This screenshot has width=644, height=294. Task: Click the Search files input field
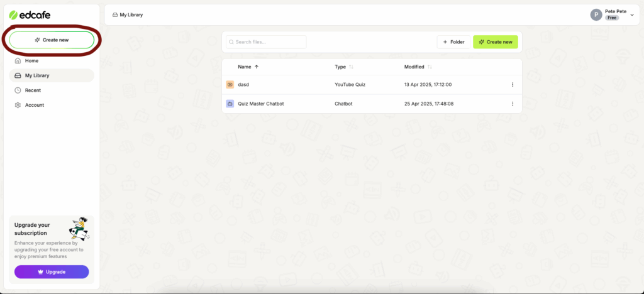pos(266,42)
